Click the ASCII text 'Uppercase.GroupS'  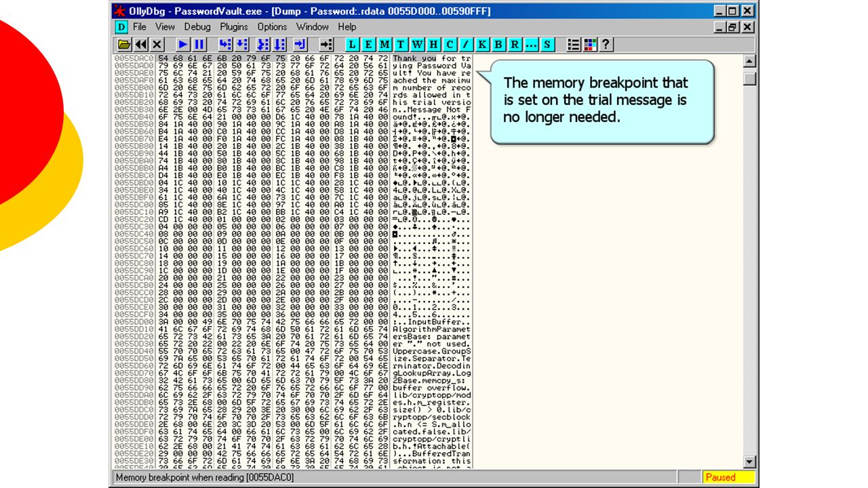[431, 351]
